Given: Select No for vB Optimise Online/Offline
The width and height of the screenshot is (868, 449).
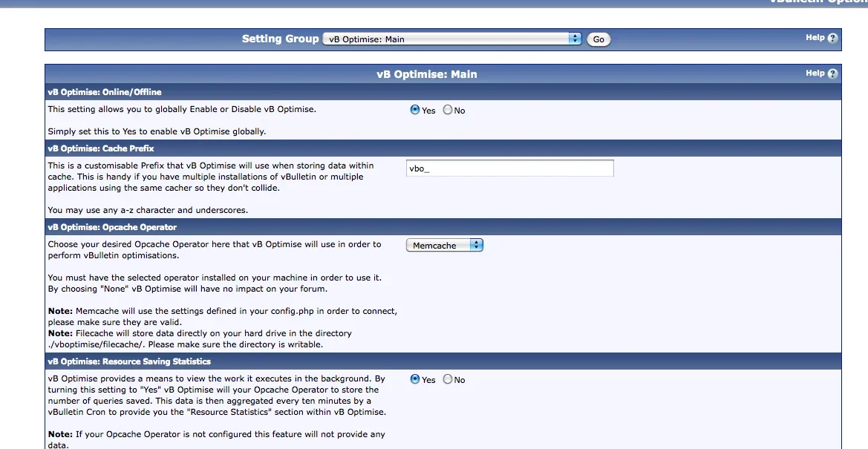Looking at the screenshot, I should pos(447,110).
